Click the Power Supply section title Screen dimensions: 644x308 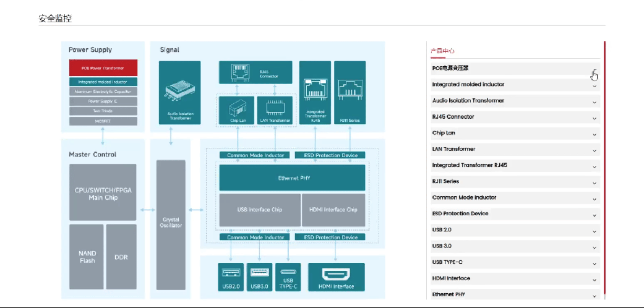90,49
